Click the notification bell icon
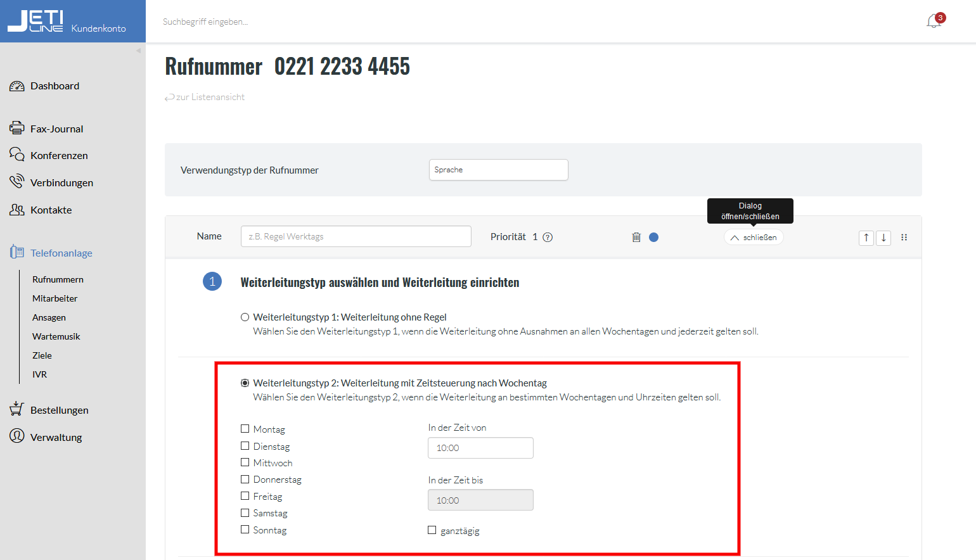976x560 pixels. [x=934, y=22]
